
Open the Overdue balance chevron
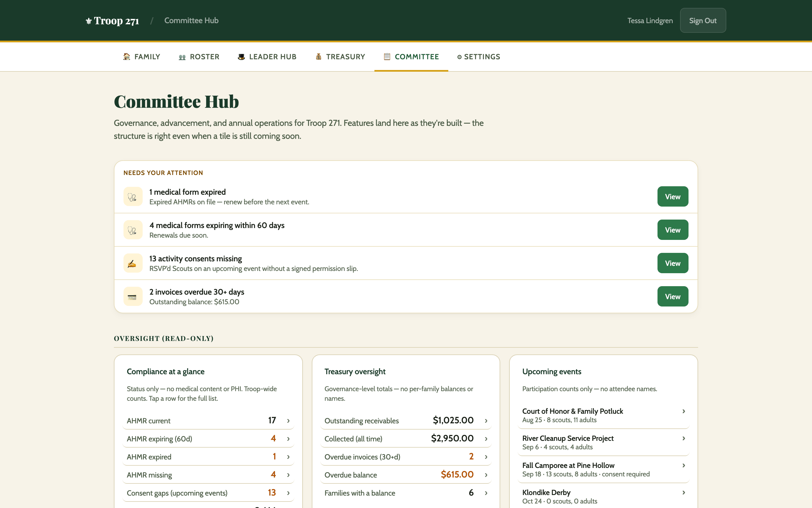[x=486, y=475]
